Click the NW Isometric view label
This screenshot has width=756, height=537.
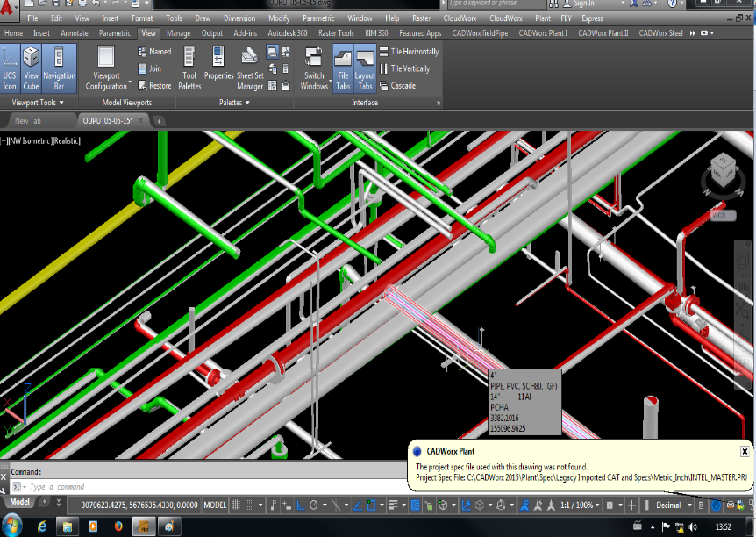click(x=29, y=141)
